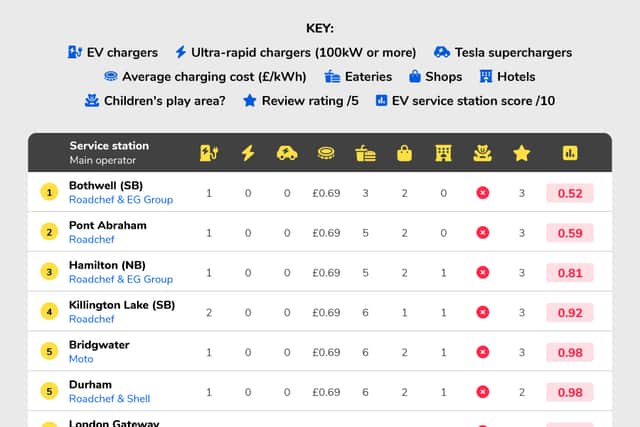Open the Roadchef & EG Group link under Bothwell
Screen dimensions: 640x427
pos(121,200)
